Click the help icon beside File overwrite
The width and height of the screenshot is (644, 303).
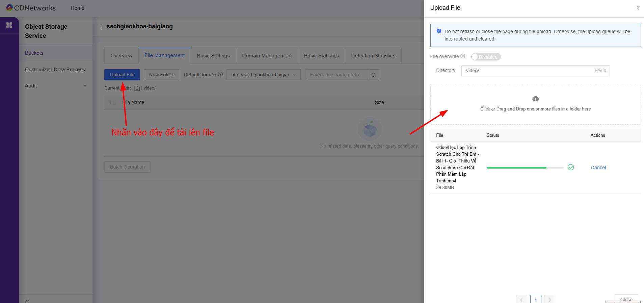click(463, 56)
